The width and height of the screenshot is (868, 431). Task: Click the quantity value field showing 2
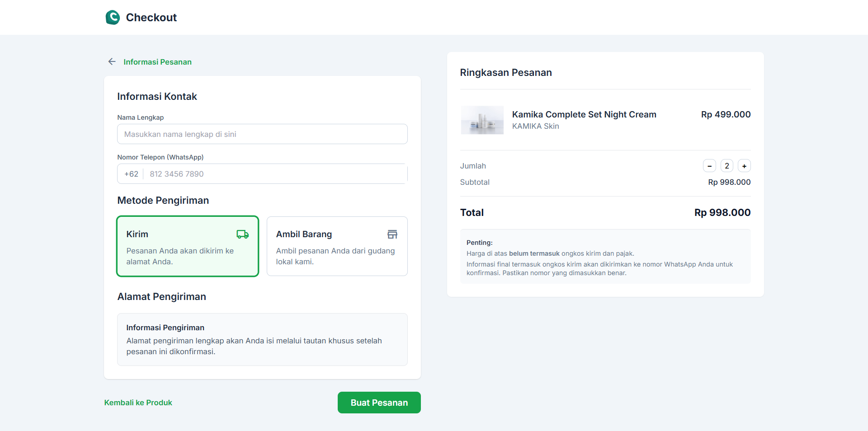click(x=726, y=166)
